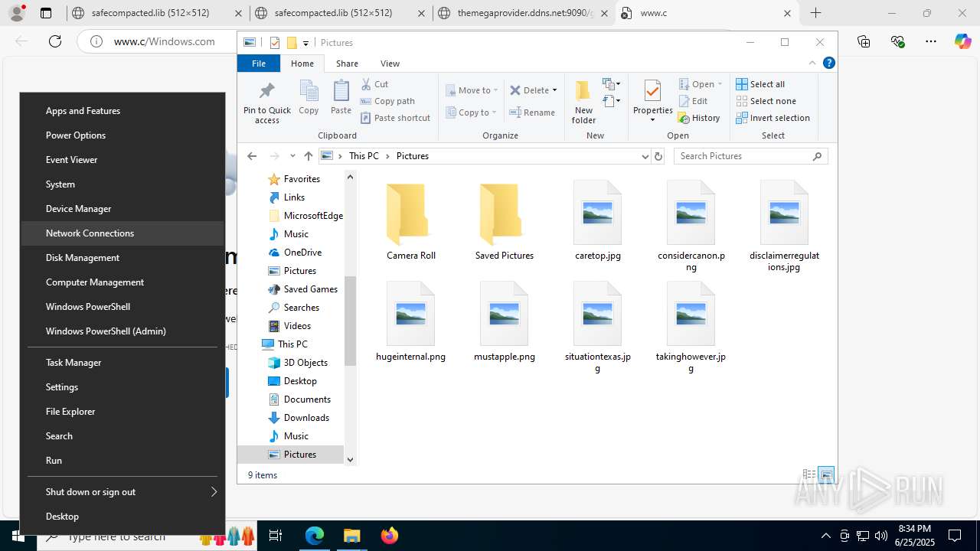Expand address bar history dropdown

click(645, 156)
